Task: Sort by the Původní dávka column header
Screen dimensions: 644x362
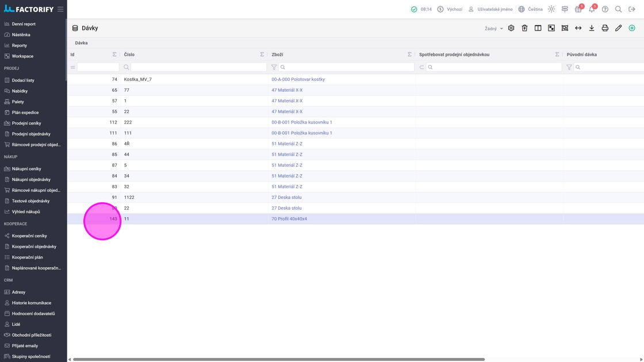Action: pyautogui.click(x=581, y=54)
